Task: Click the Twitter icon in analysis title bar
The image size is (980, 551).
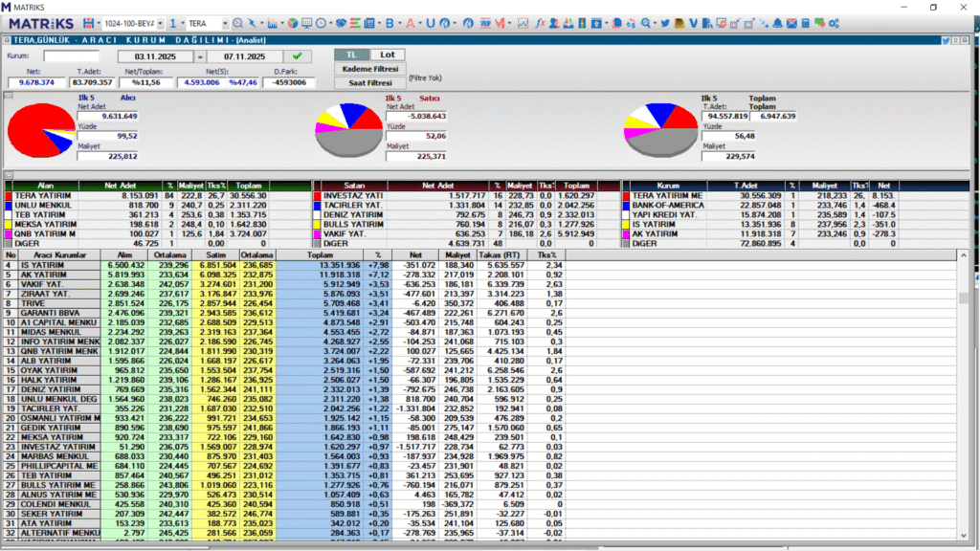Action: (946, 40)
